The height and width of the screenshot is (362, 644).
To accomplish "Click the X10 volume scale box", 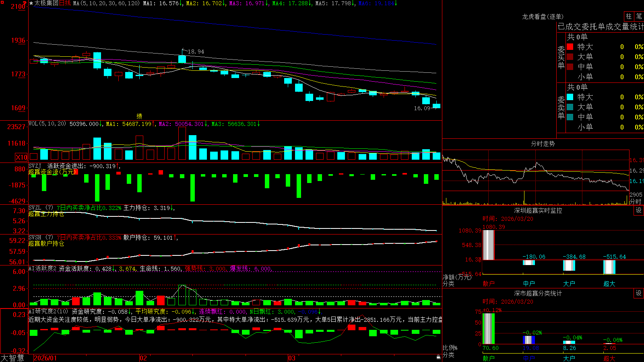I will [21, 157].
